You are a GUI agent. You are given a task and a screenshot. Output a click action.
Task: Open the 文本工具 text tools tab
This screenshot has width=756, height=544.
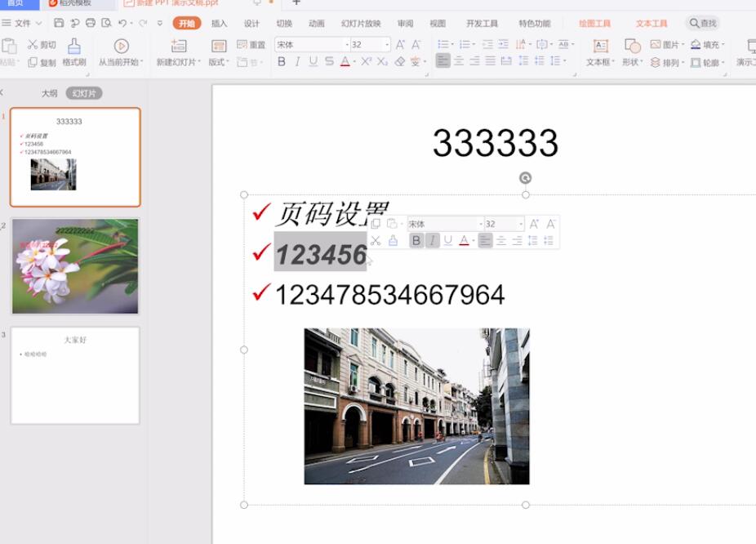click(x=651, y=23)
